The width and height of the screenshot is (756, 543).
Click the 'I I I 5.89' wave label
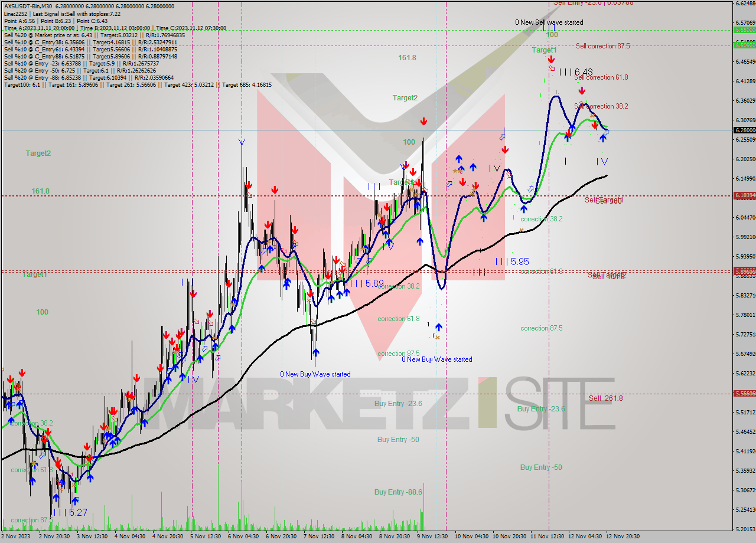coord(367,283)
